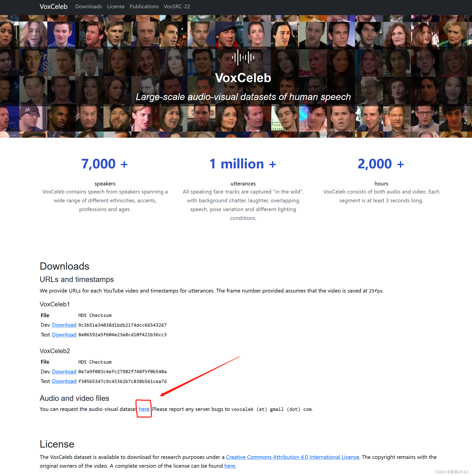The width and height of the screenshot is (472, 476).
Task: Click the VoxCeleb brand in navbar
Action: 54,7
